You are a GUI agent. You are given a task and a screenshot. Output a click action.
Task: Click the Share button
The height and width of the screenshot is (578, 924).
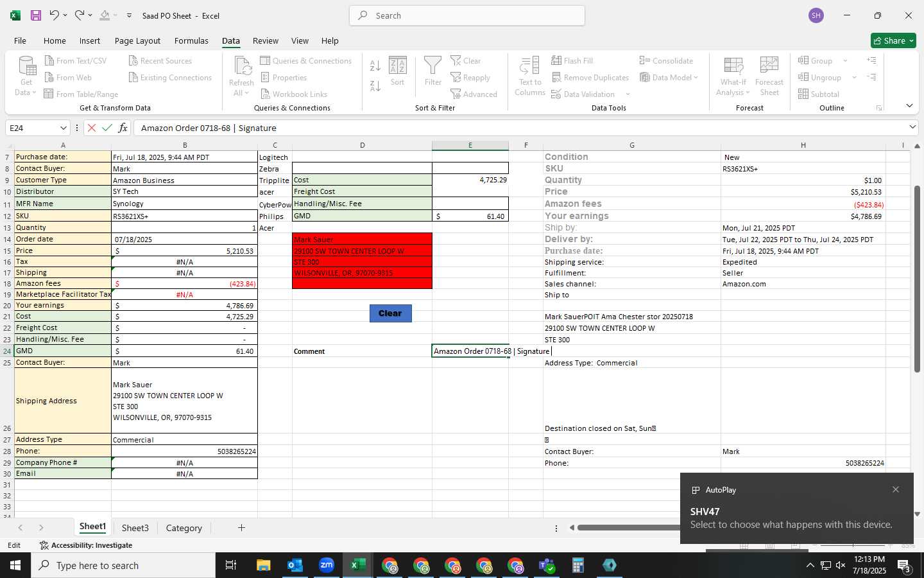click(893, 40)
